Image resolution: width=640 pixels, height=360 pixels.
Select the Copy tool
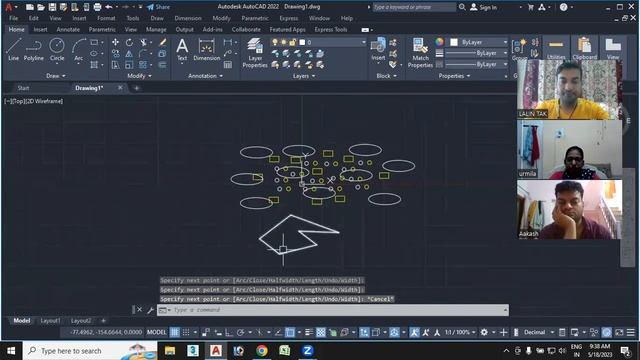(116, 53)
